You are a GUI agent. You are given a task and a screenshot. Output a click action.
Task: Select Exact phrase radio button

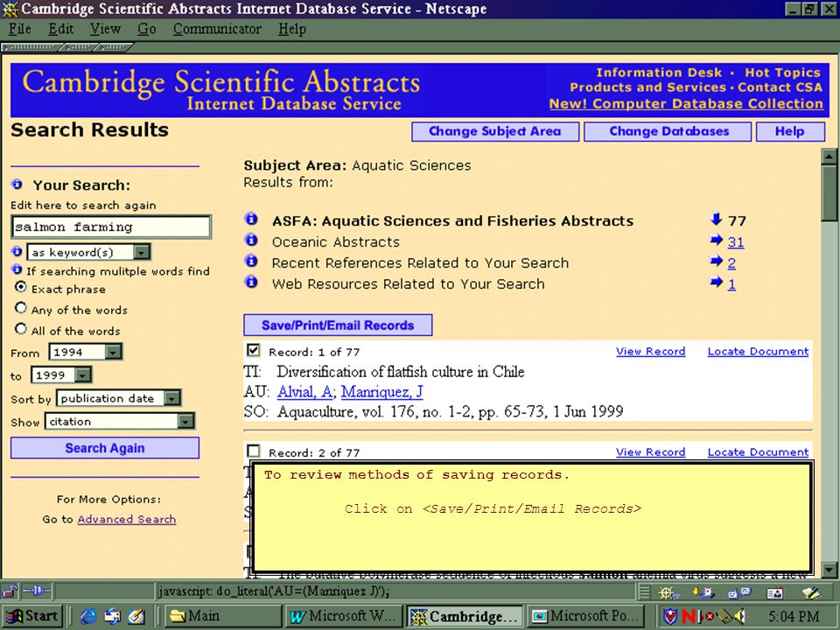pos(21,287)
